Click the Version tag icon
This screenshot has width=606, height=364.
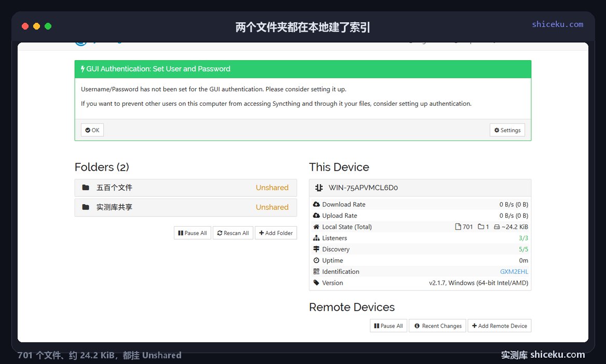tap(316, 283)
